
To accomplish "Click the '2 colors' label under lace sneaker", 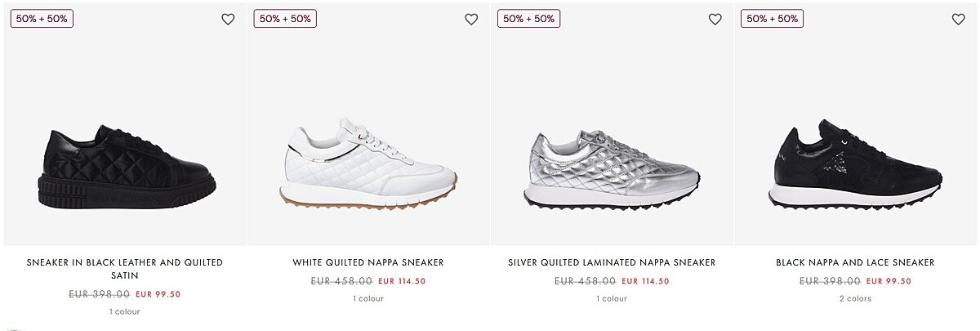I will coord(855,298).
